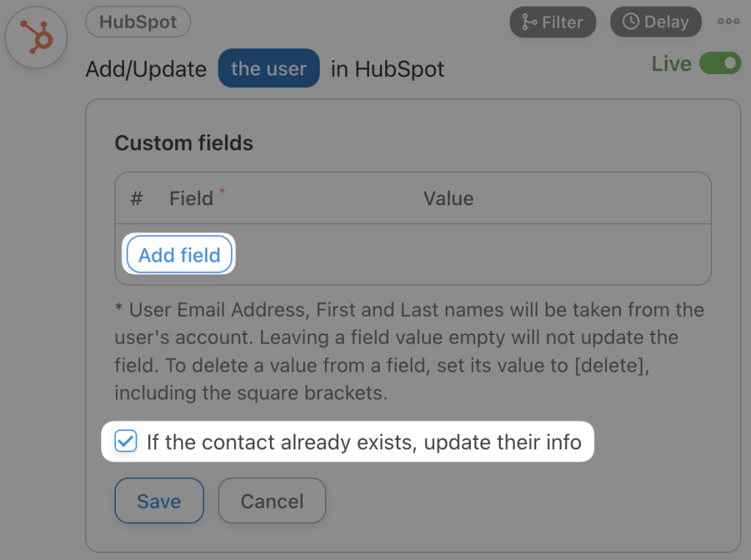This screenshot has height=560, width=751.
Task: Expand the Field column selector
Action: pos(194,198)
